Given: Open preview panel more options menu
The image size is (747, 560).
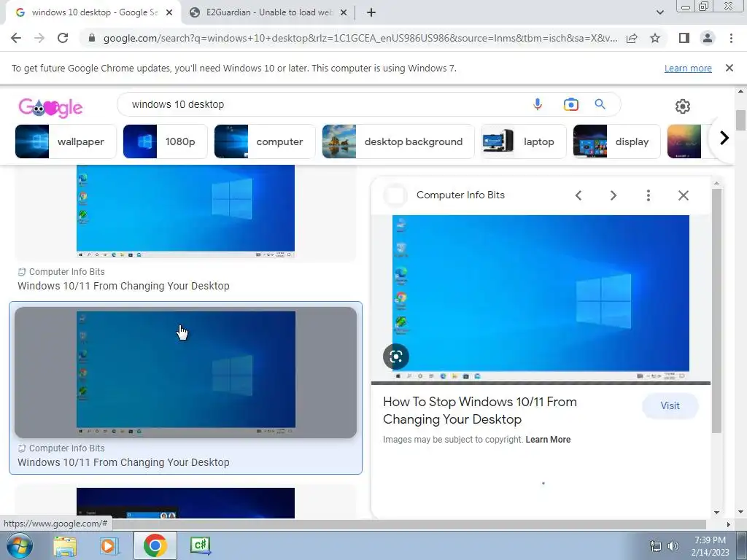Looking at the screenshot, I should [x=648, y=195].
